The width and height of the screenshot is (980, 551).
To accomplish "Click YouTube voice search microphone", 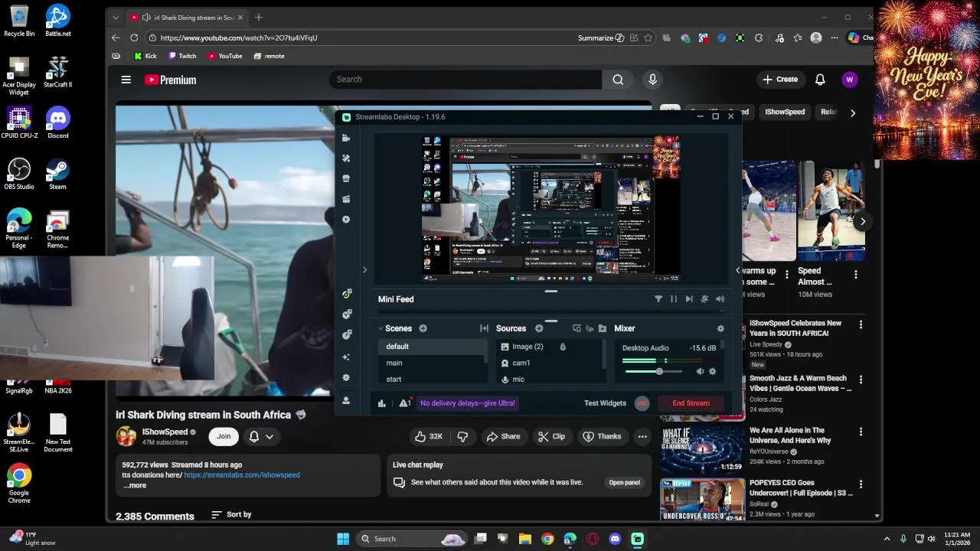I will coord(652,80).
